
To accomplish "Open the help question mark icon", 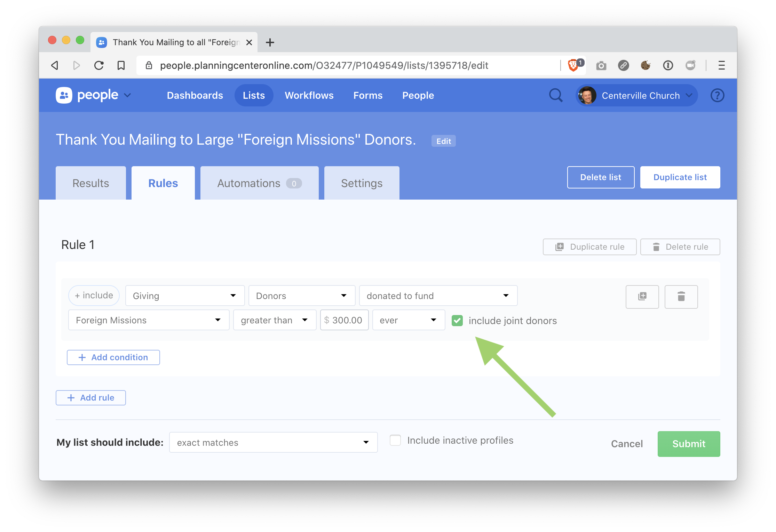I will pos(717,95).
